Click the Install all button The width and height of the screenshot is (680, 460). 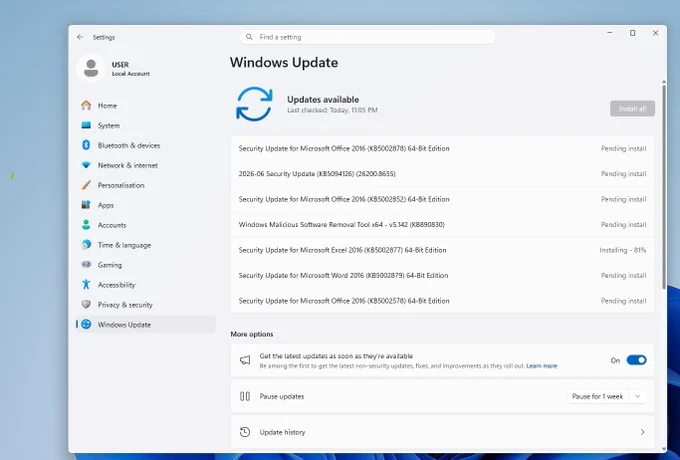(x=632, y=108)
